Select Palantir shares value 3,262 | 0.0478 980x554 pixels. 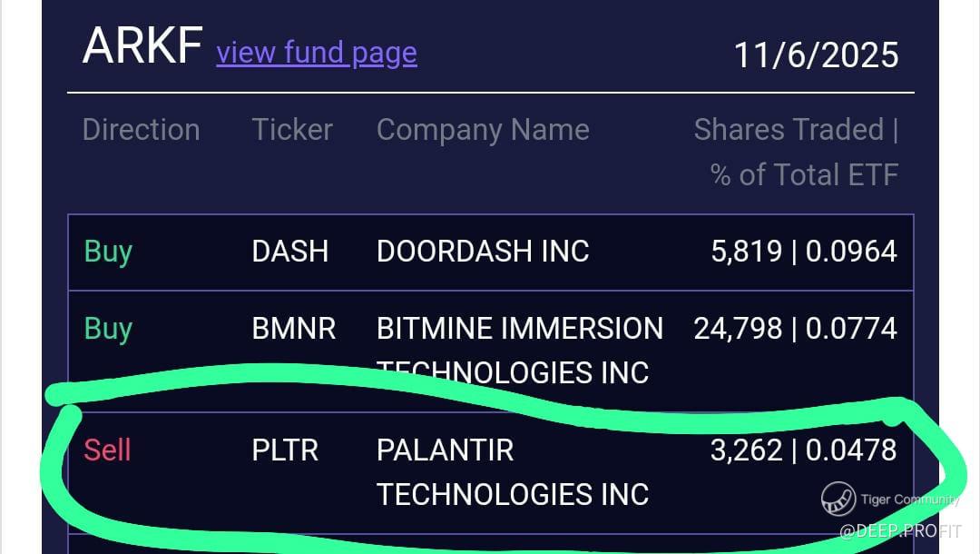803,450
